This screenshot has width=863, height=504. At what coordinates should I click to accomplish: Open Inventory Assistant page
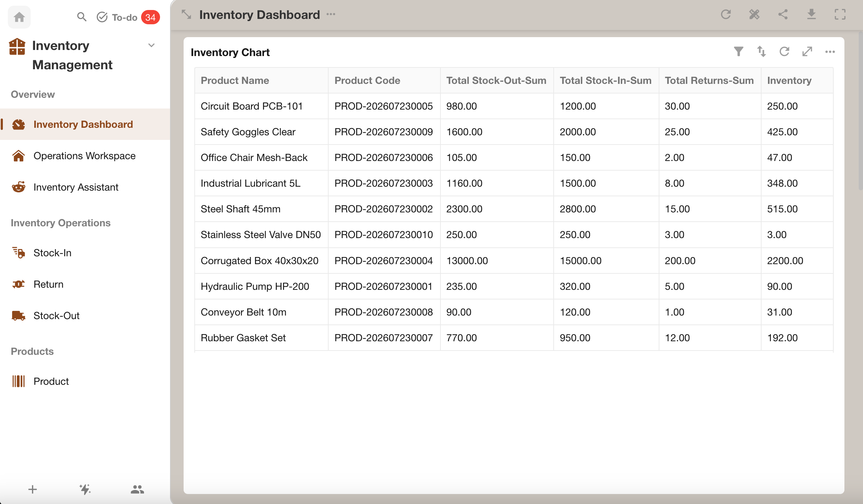[x=85, y=187]
